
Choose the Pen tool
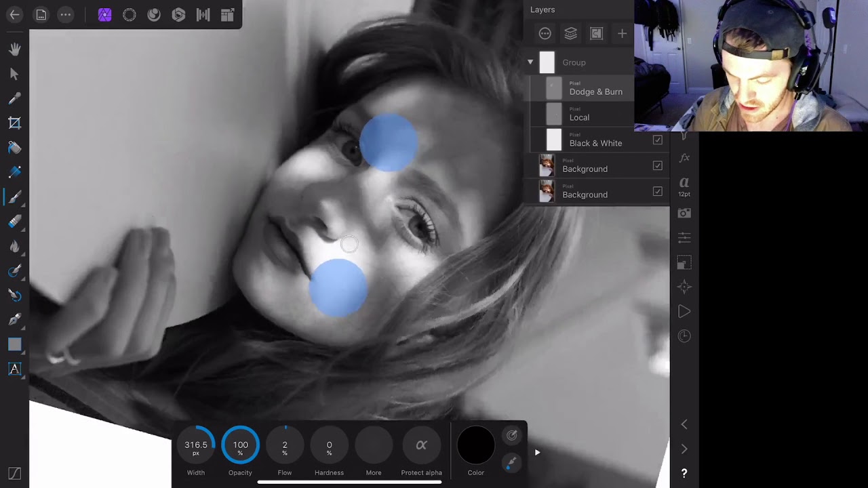pos(14,319)
